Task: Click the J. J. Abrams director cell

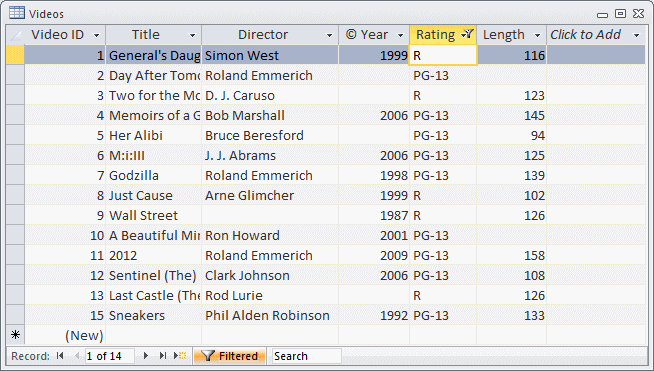Action: 270,156
